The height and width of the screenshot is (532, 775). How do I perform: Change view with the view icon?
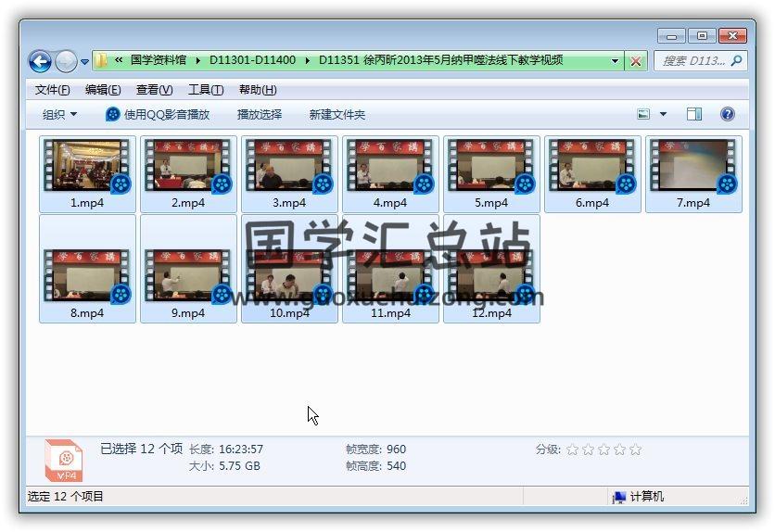(x=643, y=115)
